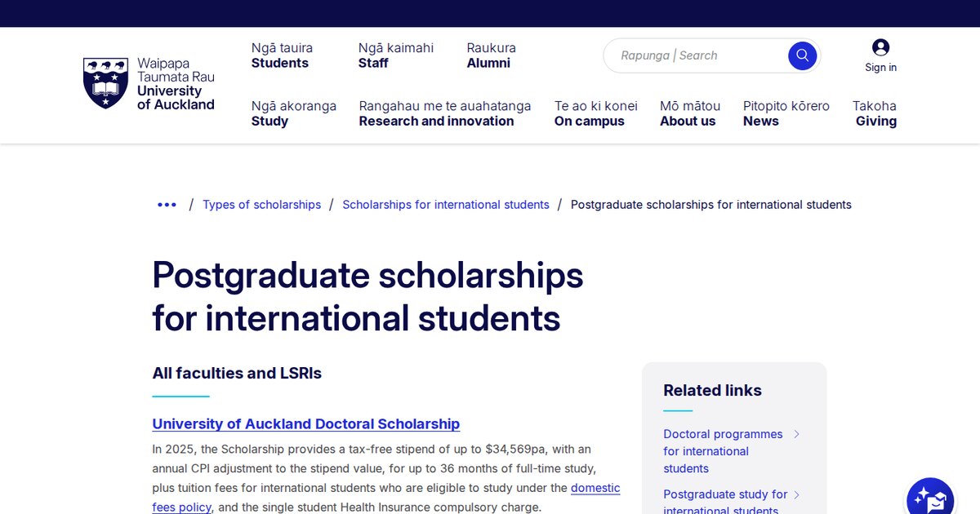
Task: Open University of Auckland Doctoral Scholarship link
Action: (x=306, y=424)
